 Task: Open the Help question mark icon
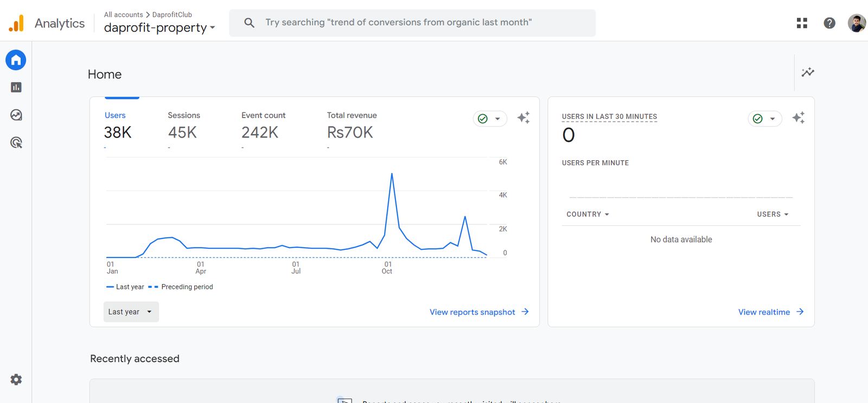coord(829,23)
